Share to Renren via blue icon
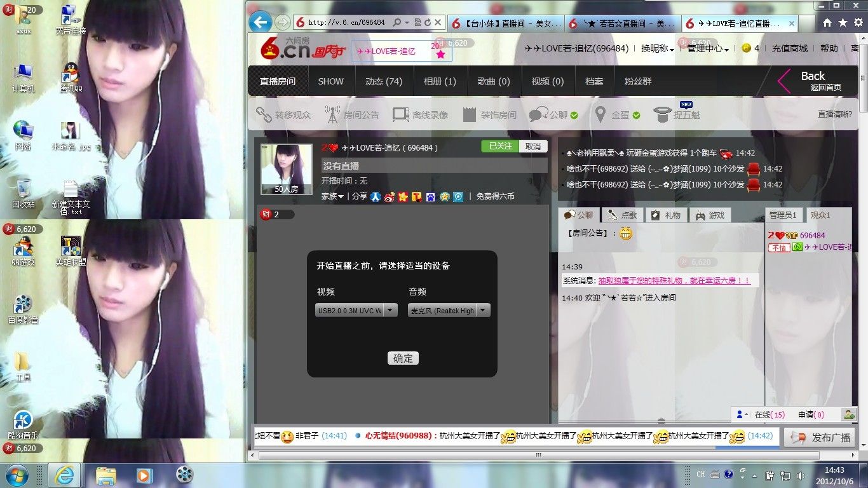This screenshot has width=868, height=488. [x=376, y=196]
